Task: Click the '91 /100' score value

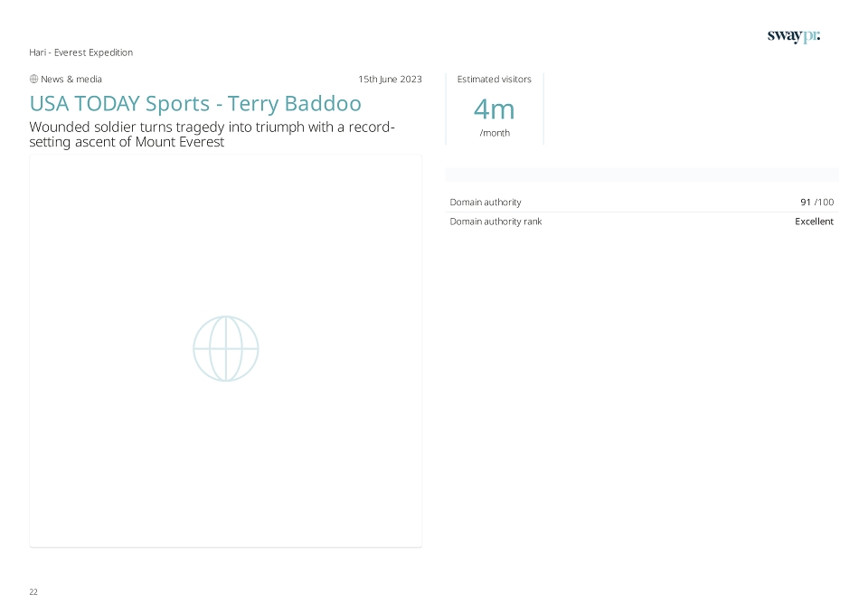Action: tap(817, 202)
